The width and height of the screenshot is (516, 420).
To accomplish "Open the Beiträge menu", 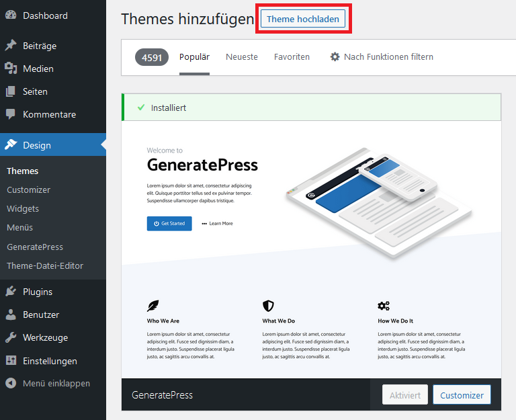I will [53, 46].
